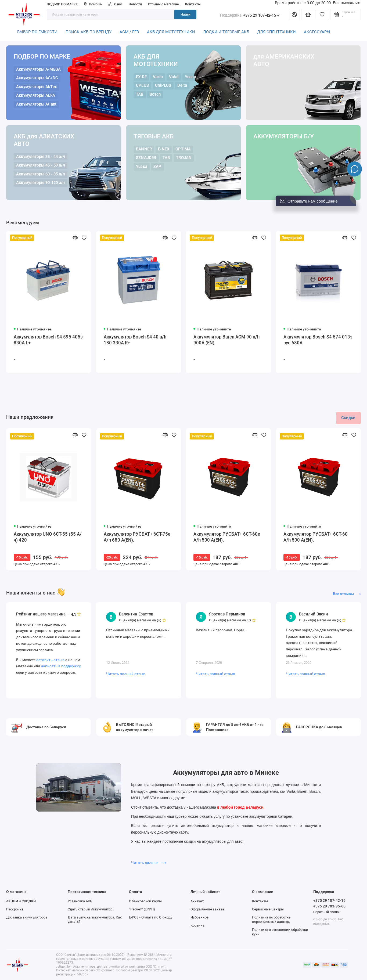Open the АКСЕССУАРЫ menu item

click(x=317, y=32)
